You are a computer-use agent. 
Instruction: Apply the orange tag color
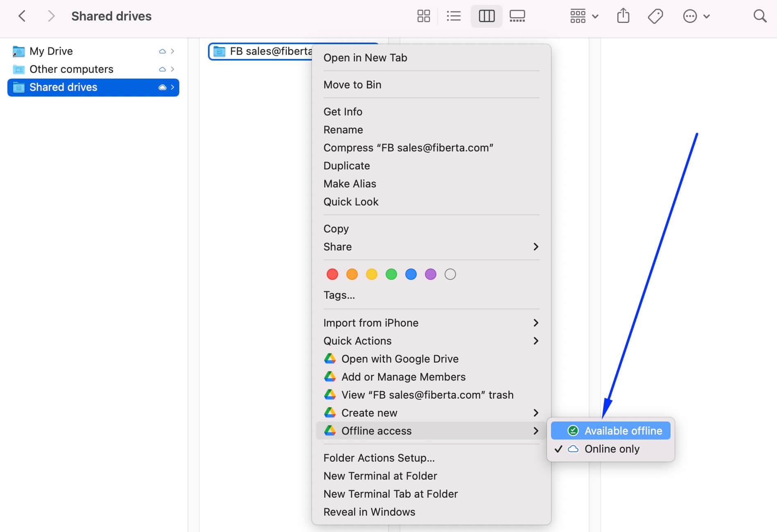pyautogui.click(x=352, y=274)
